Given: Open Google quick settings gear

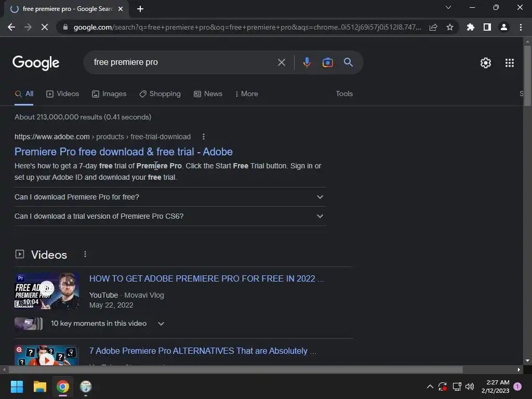Looking at the screenshot, I should click(x=486, y=63).
